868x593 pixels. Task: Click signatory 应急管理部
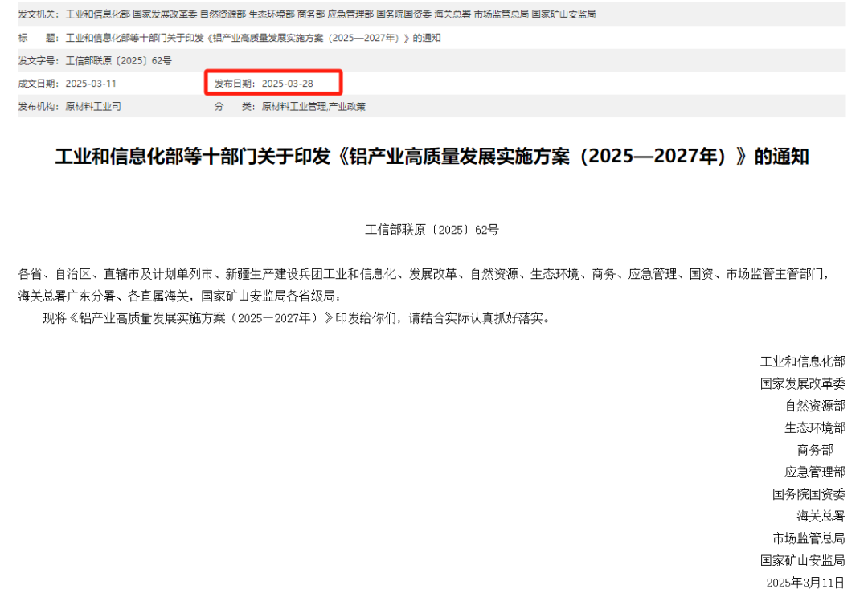(815, 472)
